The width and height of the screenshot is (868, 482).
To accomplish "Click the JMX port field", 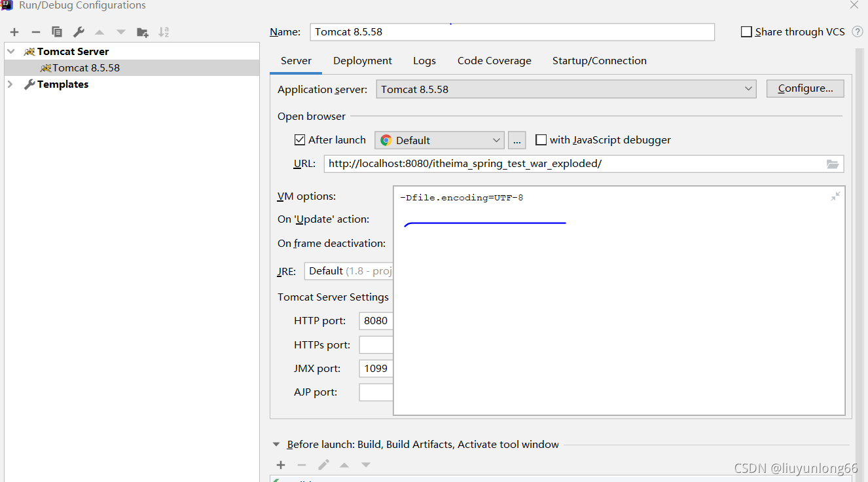I will (376, 368).
